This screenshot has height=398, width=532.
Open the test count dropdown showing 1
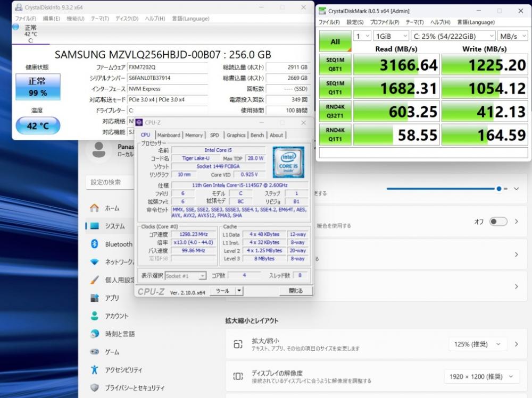(x=362, y=36)
